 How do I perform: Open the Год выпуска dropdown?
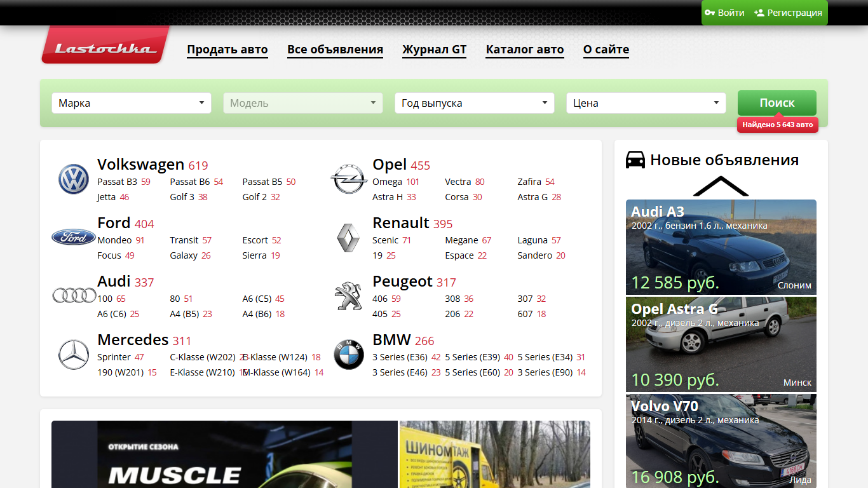(475, 103)
